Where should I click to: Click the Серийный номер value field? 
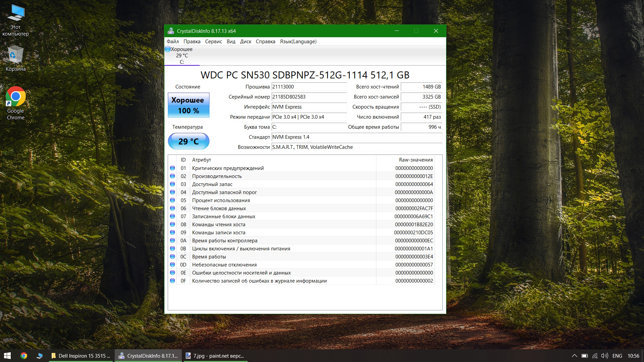[x=309, y=97]
